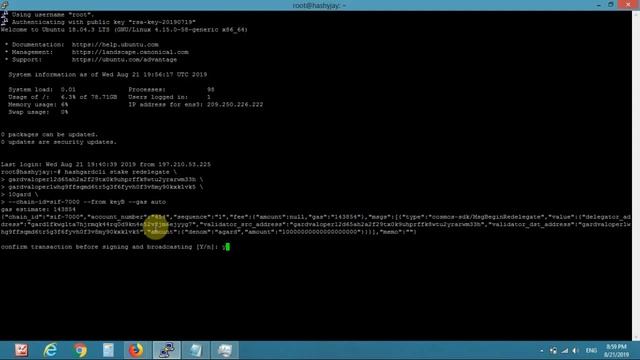The width and height of the screenshot is (640, 360).
Task: Switch to Firefox in the taskbar
Action: pos(136,350)
